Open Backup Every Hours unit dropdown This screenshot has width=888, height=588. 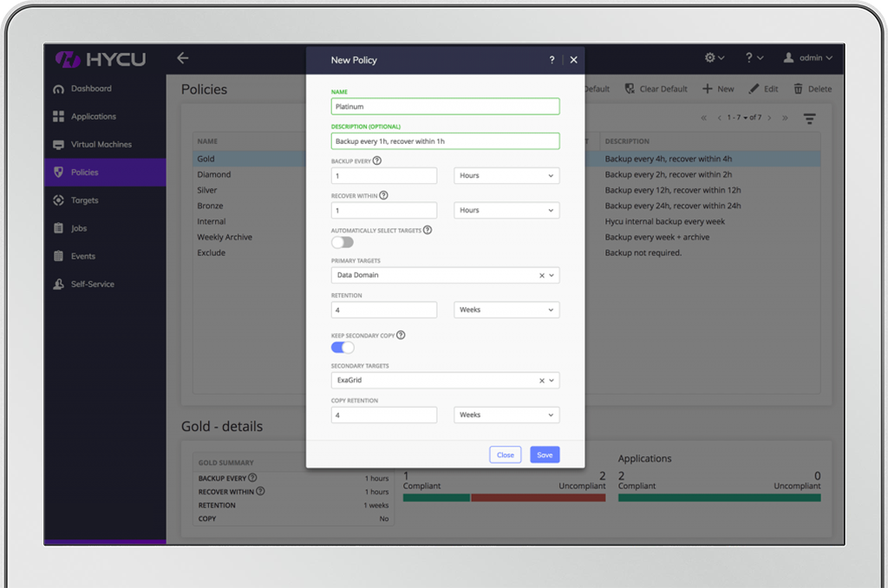[506, 175]
